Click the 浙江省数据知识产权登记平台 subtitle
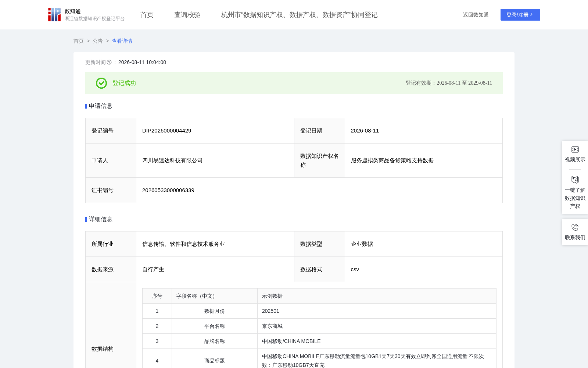The image size is (588, 368). point(94,18)
